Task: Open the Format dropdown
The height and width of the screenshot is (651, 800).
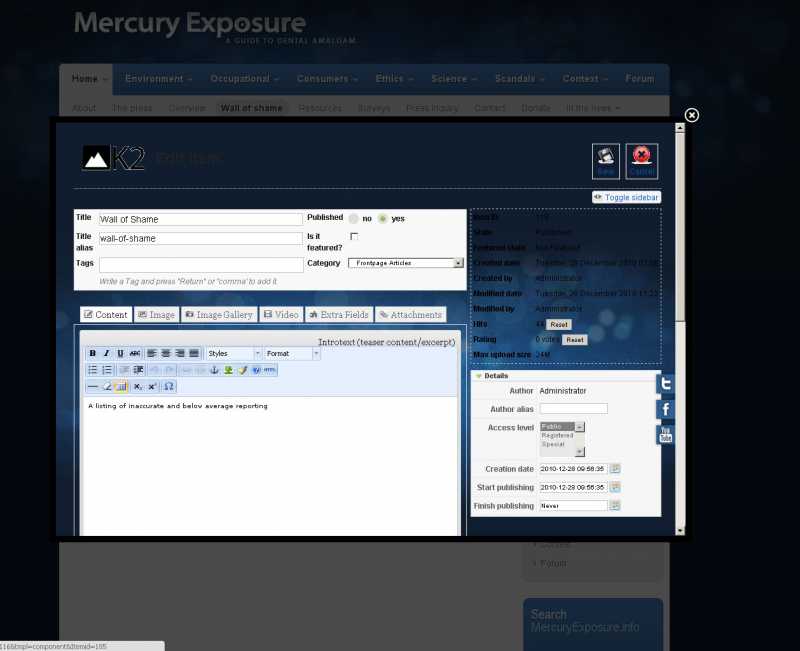Action: 292,353
